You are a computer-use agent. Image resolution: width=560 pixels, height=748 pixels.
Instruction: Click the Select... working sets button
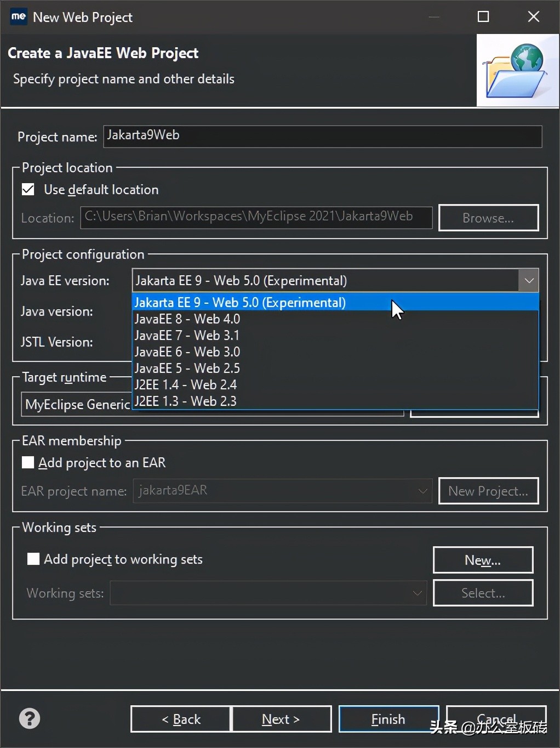point(483,593)
